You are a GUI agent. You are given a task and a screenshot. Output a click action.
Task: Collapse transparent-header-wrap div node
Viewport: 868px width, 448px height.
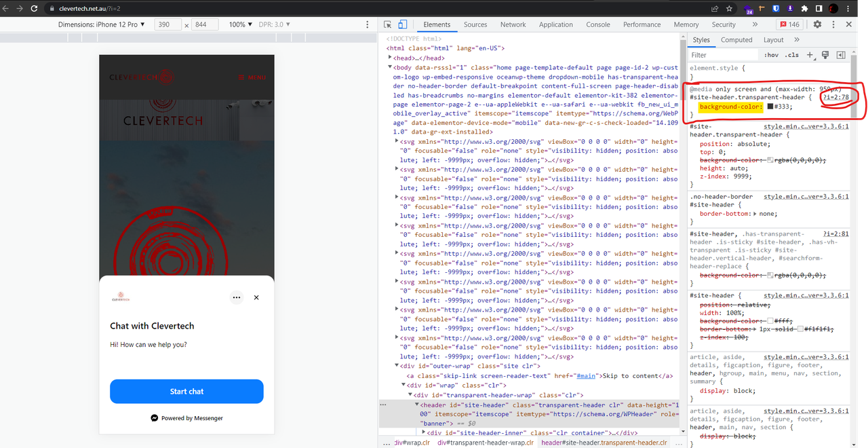[410, 394]
